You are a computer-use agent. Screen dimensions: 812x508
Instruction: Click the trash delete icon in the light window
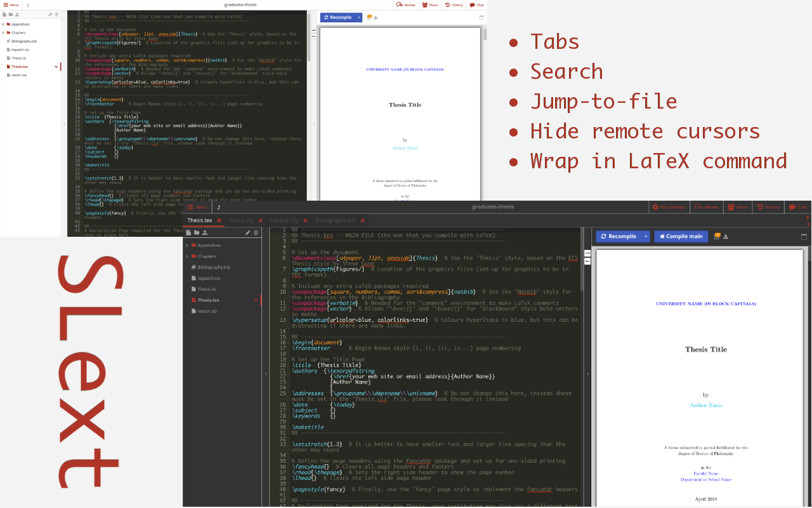coord(56,14)
